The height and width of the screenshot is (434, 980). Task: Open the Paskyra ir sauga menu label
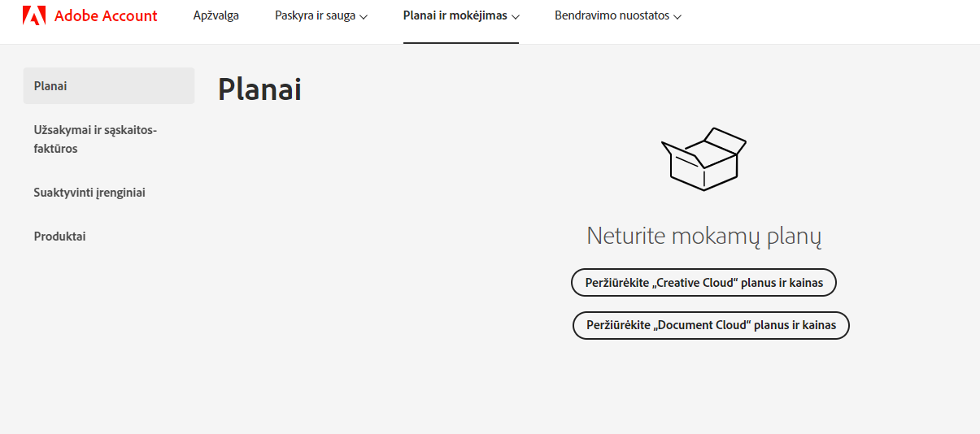click(x=315, y=15)
